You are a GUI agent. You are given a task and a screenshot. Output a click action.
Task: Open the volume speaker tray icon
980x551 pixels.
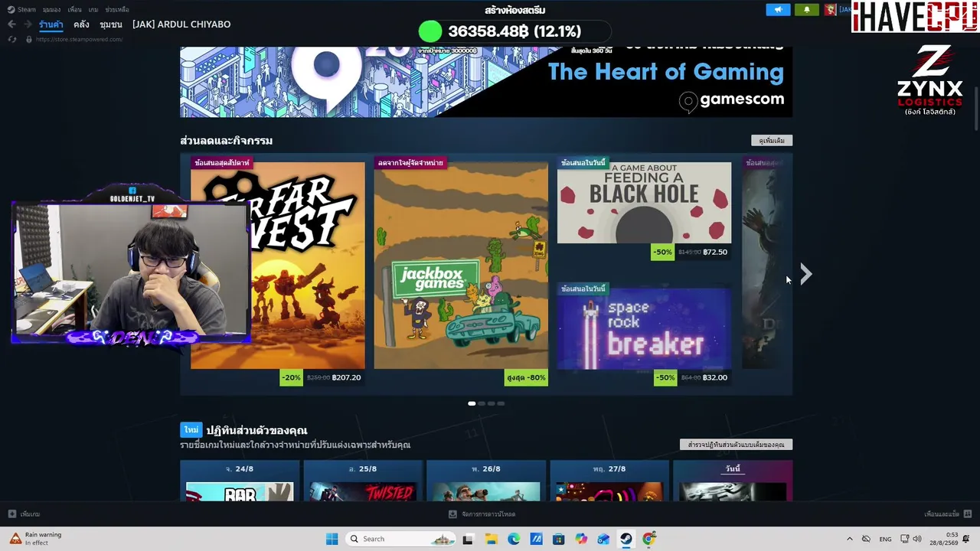tap(917, 539)
